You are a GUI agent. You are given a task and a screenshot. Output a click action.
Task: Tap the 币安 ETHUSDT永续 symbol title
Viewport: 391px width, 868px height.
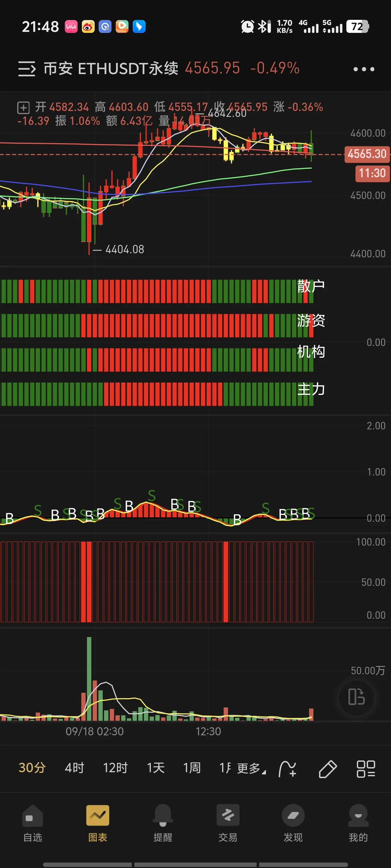coord(111,69)
